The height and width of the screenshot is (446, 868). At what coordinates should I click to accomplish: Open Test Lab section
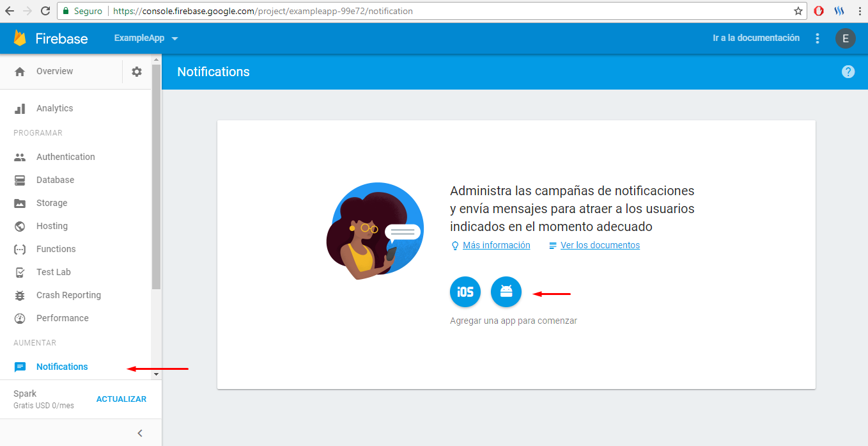(x=54, y=273)
